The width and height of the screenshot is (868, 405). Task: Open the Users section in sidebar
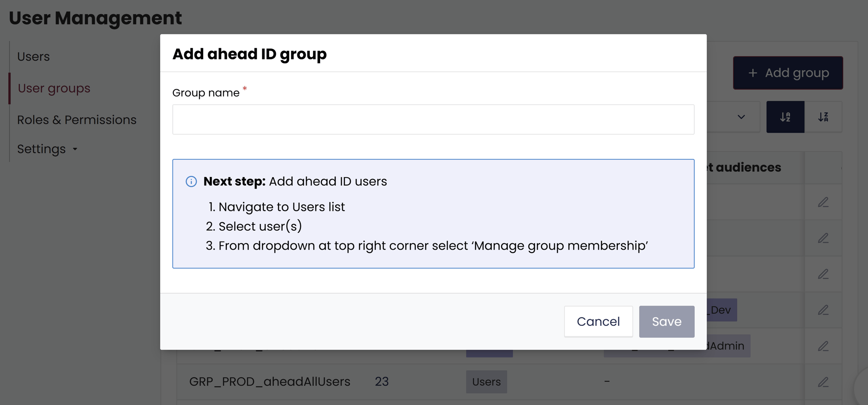tap(33, 56)
